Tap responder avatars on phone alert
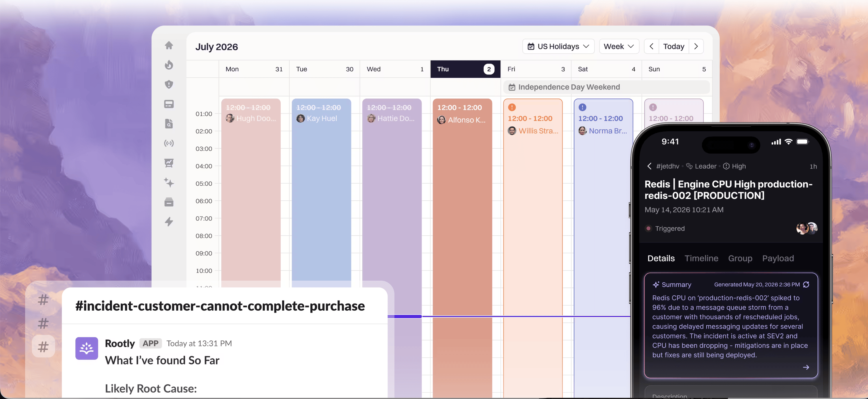This screenshot has height=399, width=868. coord(807,228)
